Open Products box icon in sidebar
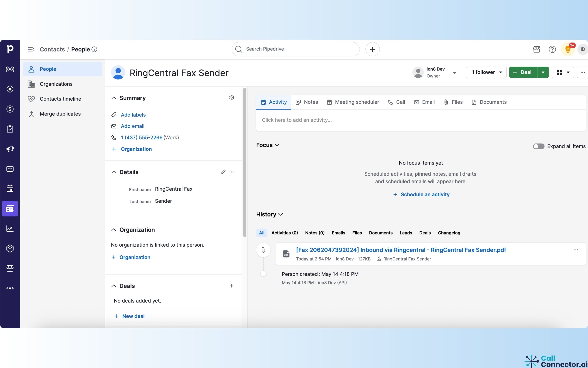588x368 pixels. point(10,248)
